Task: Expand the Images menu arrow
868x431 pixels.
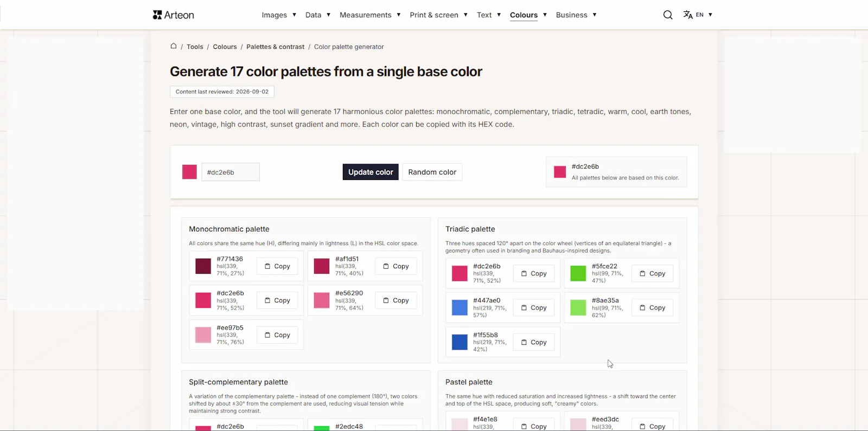Action: point(294,15)
